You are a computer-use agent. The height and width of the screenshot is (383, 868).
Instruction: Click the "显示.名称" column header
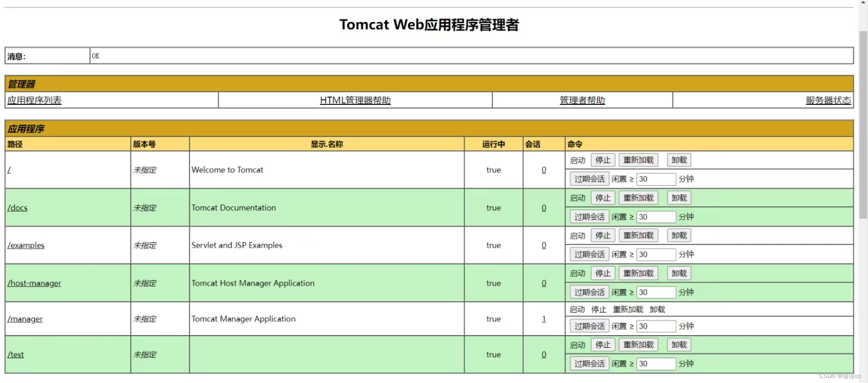327,144
